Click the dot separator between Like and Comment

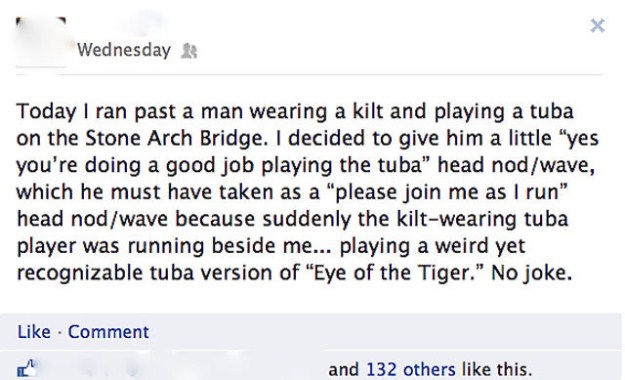pyautogui.click(x=59, y=332)
